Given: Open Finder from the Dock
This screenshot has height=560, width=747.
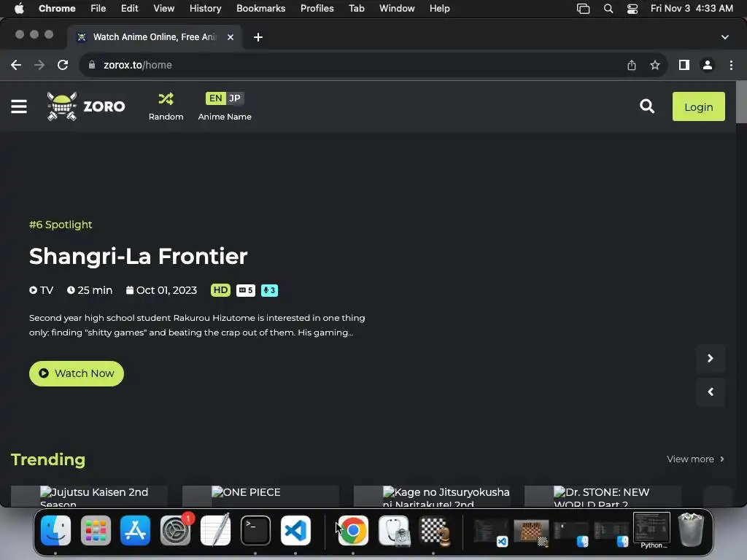Looking at the screenshot, I should [55, 530].
